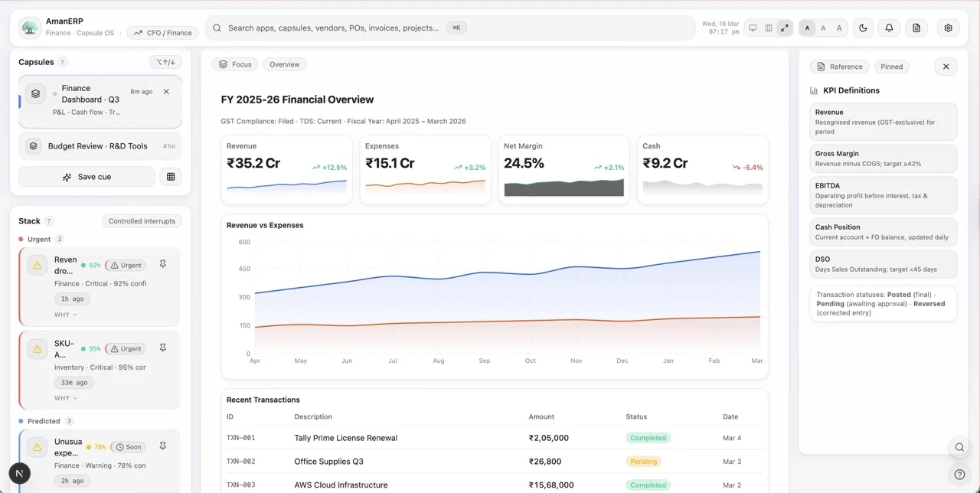Click Soon badge on Unusual expense card
The height and width of the screenshot is (493, 980).
point(128,447)
